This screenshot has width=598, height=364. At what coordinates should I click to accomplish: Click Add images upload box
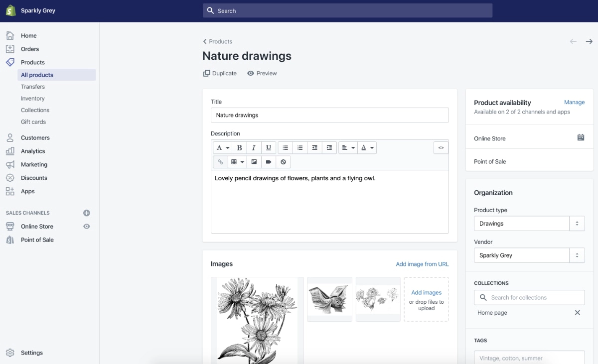427,299
